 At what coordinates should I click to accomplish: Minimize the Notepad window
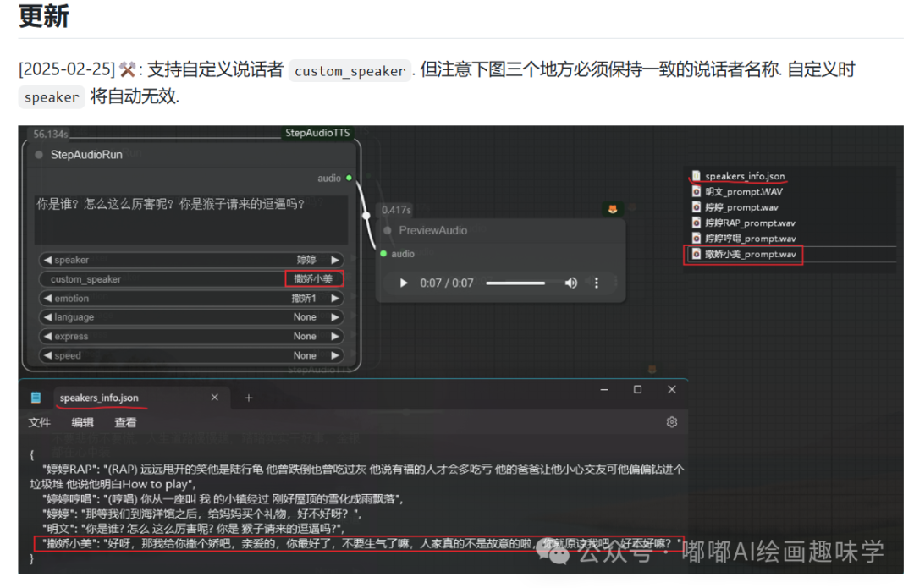click(604, 389)
